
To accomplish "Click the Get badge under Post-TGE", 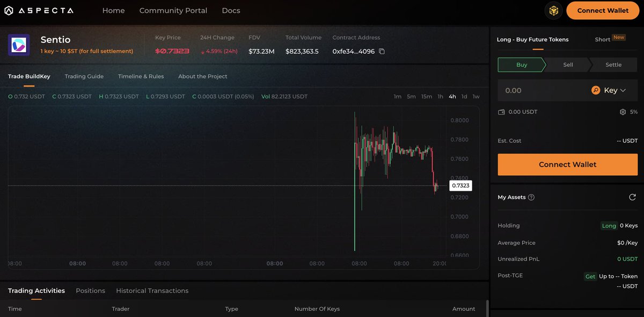I will point(590,276).
